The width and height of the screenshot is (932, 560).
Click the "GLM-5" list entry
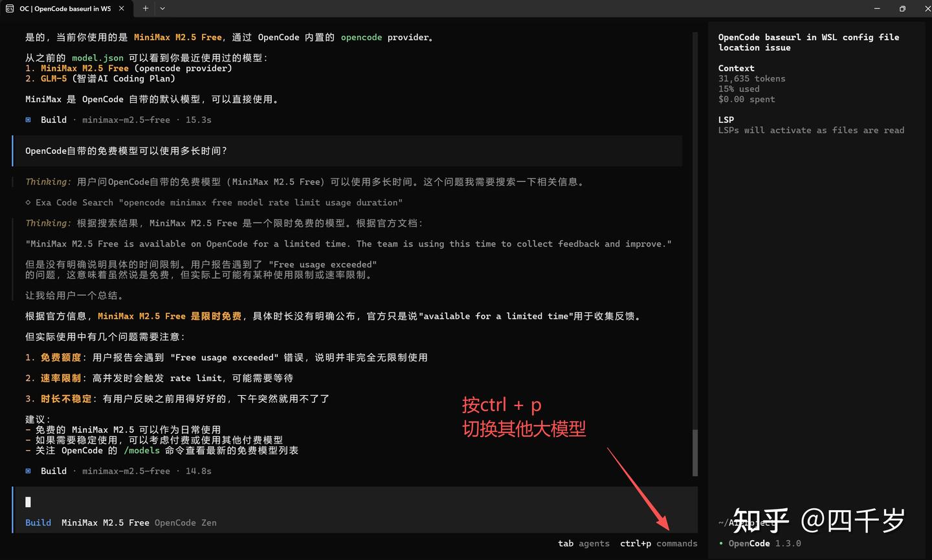[54, 78]
